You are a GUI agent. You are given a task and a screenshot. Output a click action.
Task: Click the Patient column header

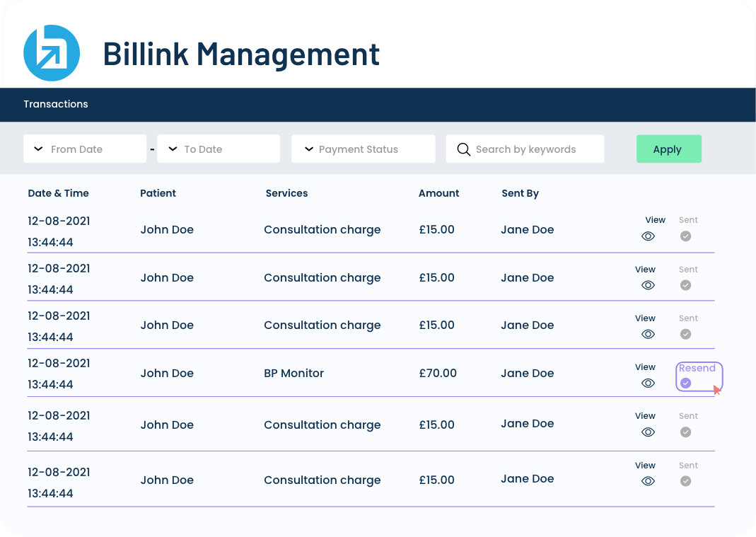pyautogui.click(x=158, y=193)
